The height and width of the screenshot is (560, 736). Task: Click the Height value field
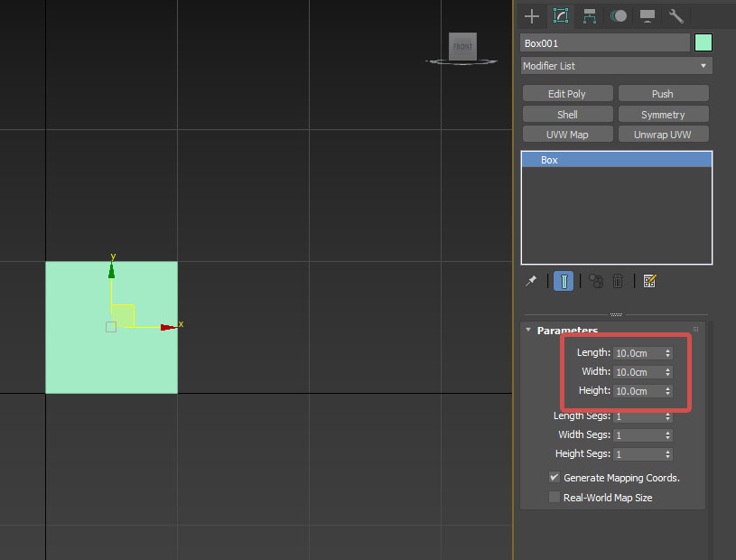tap(638, 391)
